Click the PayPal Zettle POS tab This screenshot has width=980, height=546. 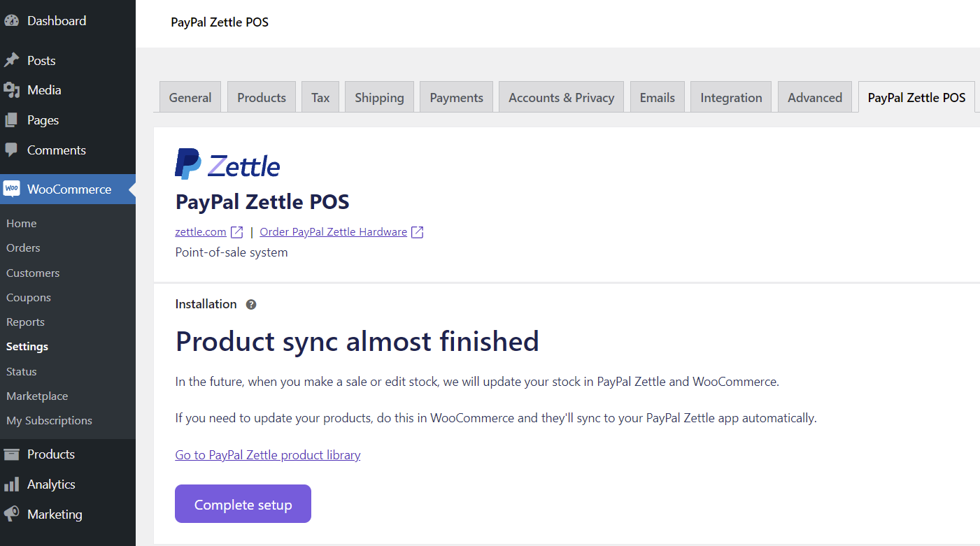coord(916,97)
